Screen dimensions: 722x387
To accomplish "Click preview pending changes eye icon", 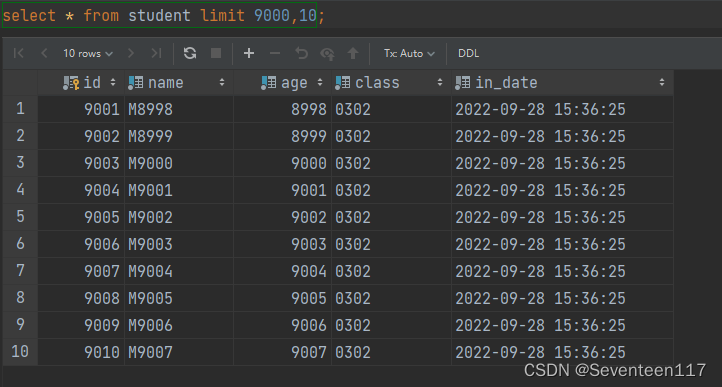I will (x=327, y=53).
